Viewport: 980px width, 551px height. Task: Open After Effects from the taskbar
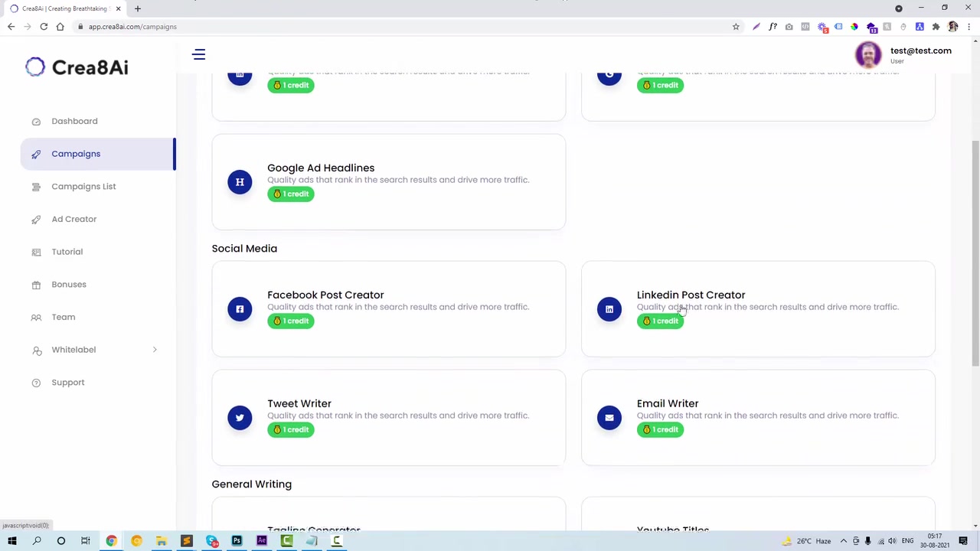click(x=262, y=541)
